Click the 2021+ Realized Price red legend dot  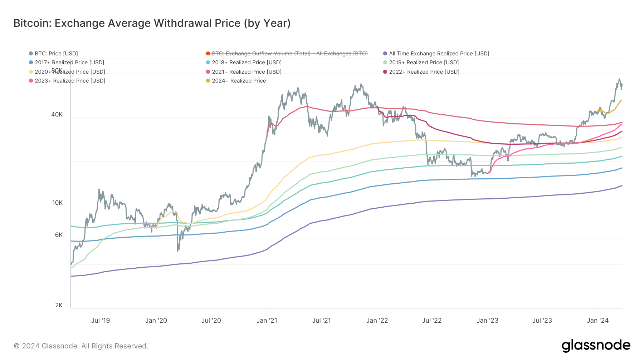click(208, 72)
